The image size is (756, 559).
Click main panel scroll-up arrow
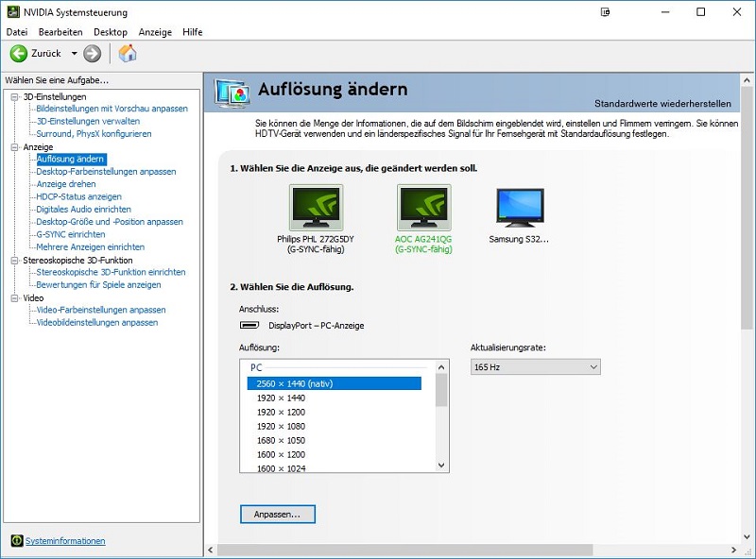[747, 80]
